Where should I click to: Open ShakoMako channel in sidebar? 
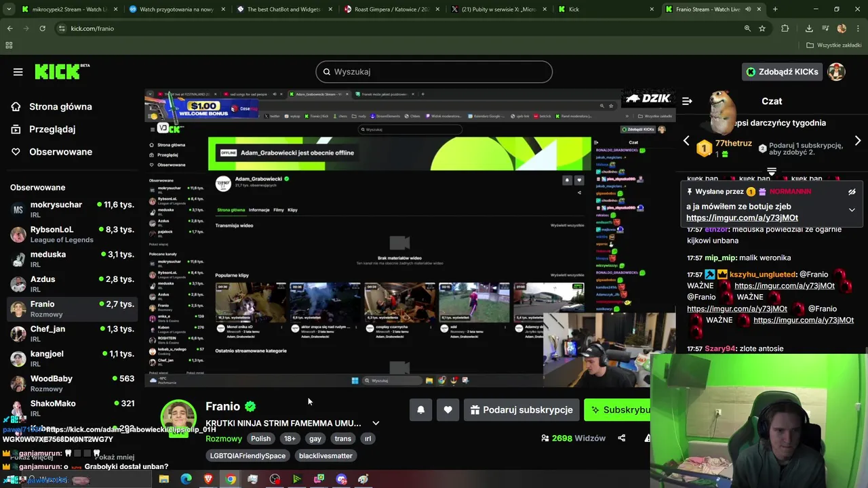click(72, 408)
